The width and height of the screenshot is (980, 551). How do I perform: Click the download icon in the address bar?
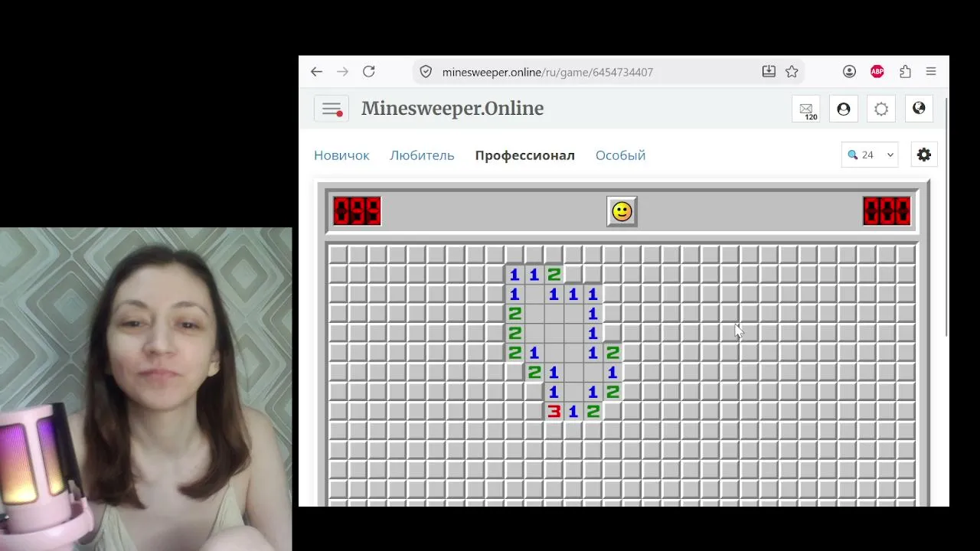coord(769,72)
